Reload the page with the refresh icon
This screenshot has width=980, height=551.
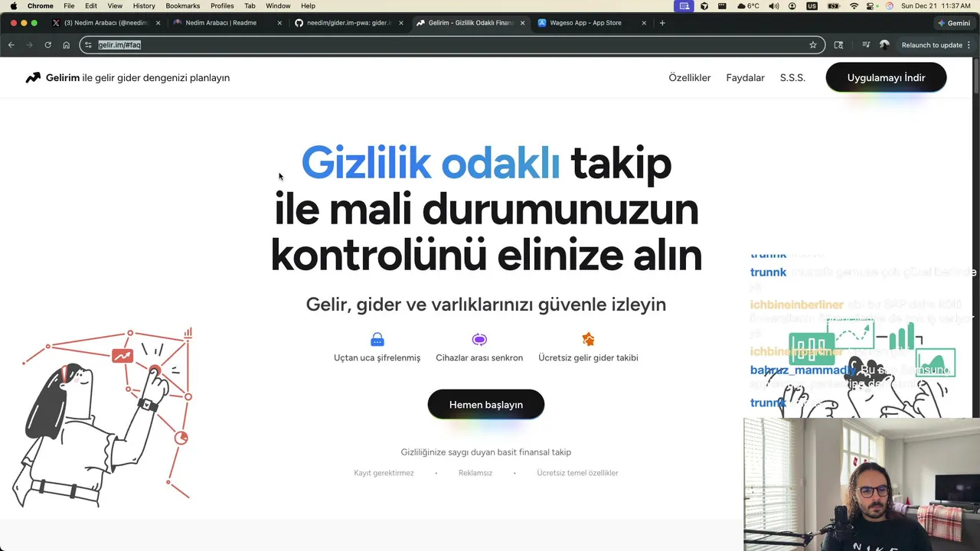pos(47,45)
